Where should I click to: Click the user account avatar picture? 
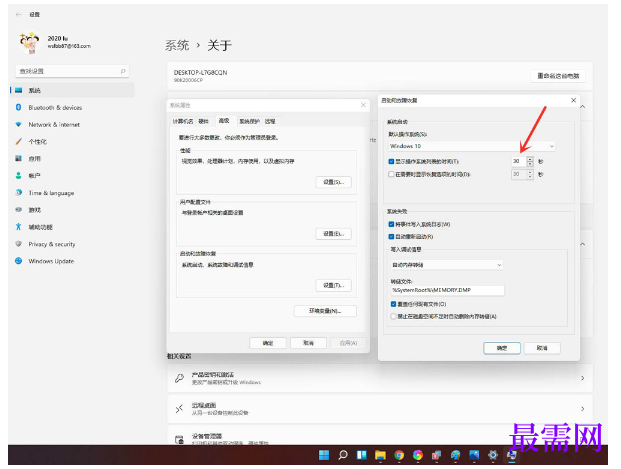point(30,42)
